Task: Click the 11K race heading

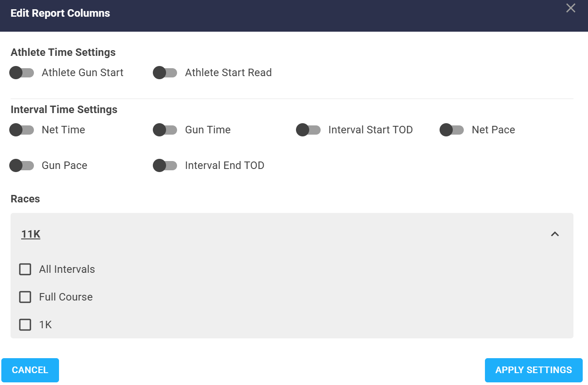Action: (31, 234)
